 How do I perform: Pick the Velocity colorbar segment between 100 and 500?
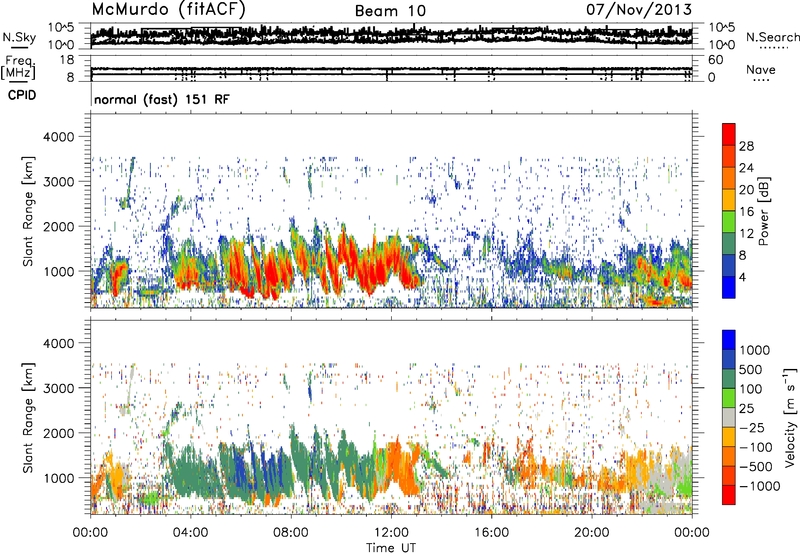pyautogui.click(x=729, y=379)
